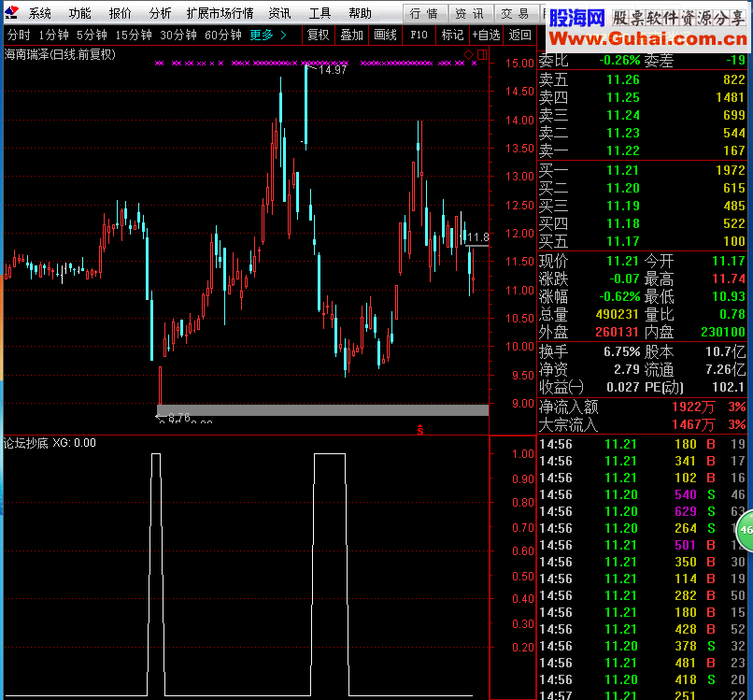Open the 资讯 menu
Screen dimensions: 753x700
tap(279, 13)
